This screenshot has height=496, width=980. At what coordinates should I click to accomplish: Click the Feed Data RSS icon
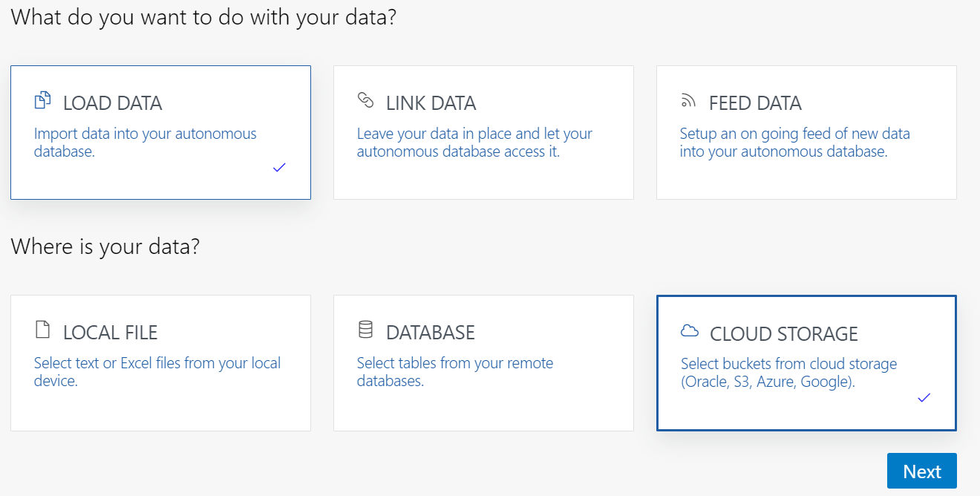tap(688, 100)
